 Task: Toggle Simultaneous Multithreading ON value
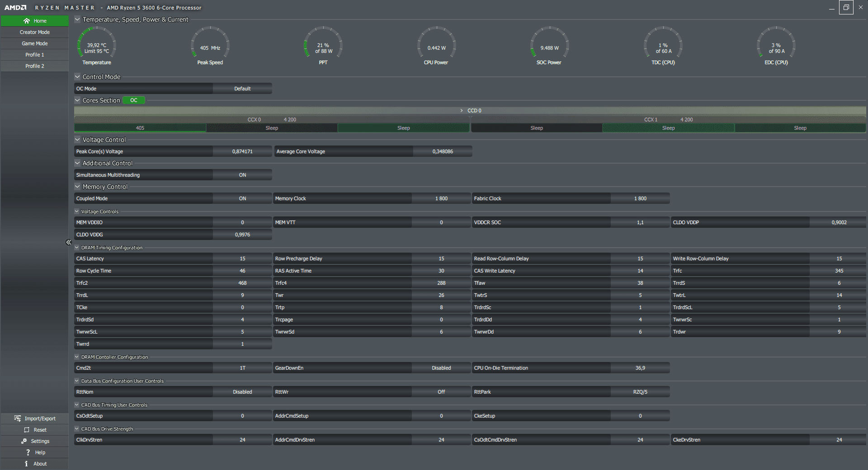[242, 175]
